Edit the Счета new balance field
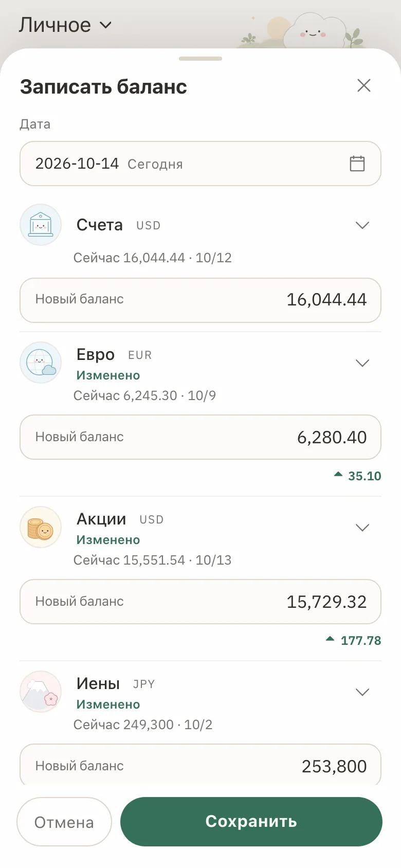Viewport: 401px width, 868px height. (200, 300)
